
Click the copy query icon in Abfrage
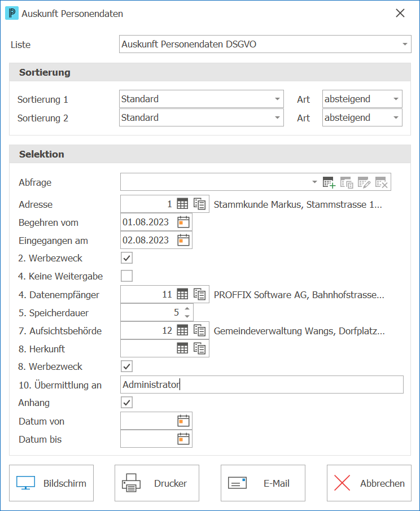[x=347, y=182]
